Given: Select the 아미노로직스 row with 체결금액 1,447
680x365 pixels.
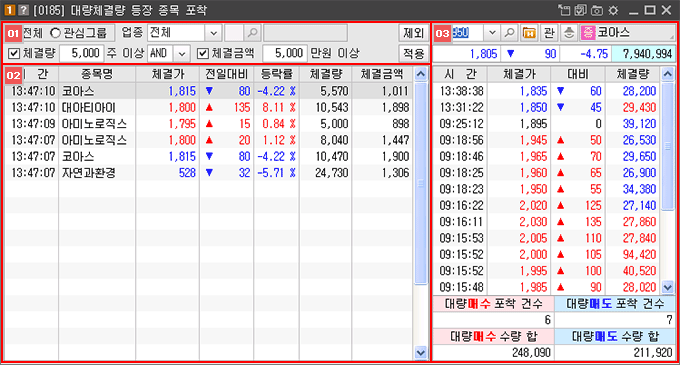Looking at the screenshot, I should tap(209, 140).
